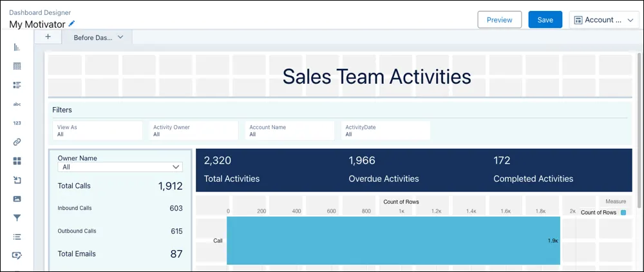Add a container widget (grid icon)
This screenshot has height=272, width=644.
coord(17,161)
